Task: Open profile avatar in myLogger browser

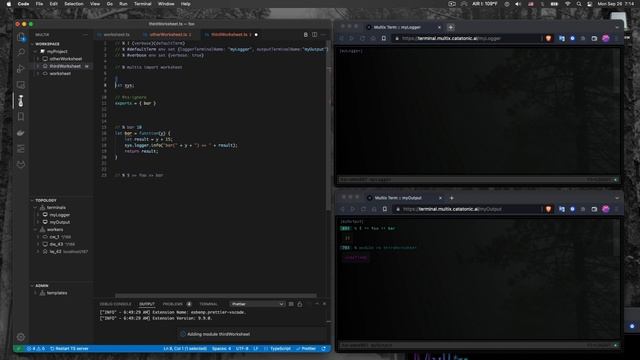Action: tap(606, 38)
